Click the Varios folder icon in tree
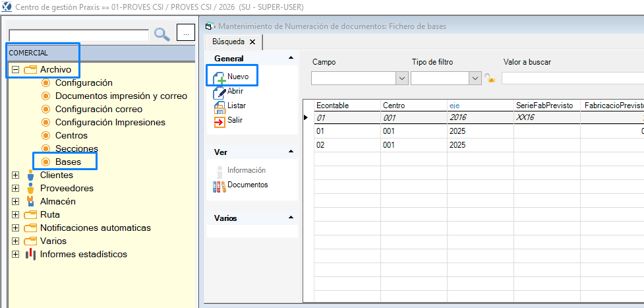This screenshot has height=308, width=644. (x=30, y=241)
